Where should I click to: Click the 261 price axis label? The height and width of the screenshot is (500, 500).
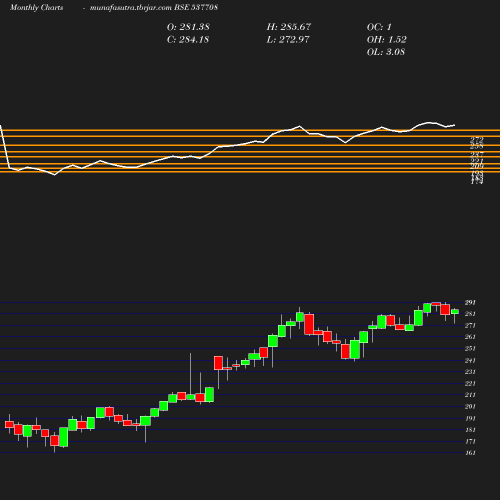[x=470, y=337]
